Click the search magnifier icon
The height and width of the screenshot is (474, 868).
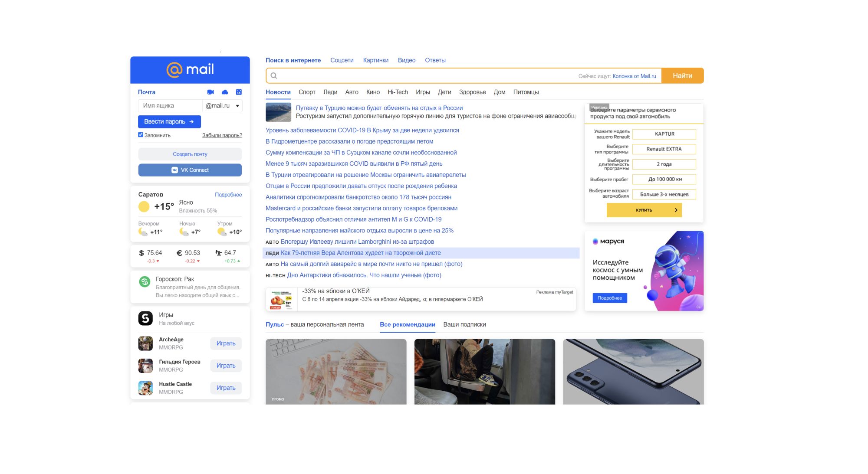coord(274,76)
